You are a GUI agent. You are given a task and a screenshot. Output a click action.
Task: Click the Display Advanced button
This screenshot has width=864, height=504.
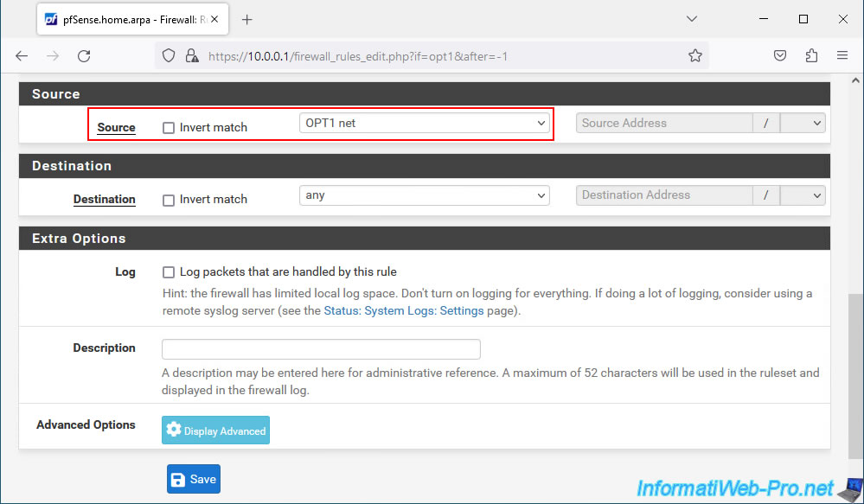click(x=215, y=431)
